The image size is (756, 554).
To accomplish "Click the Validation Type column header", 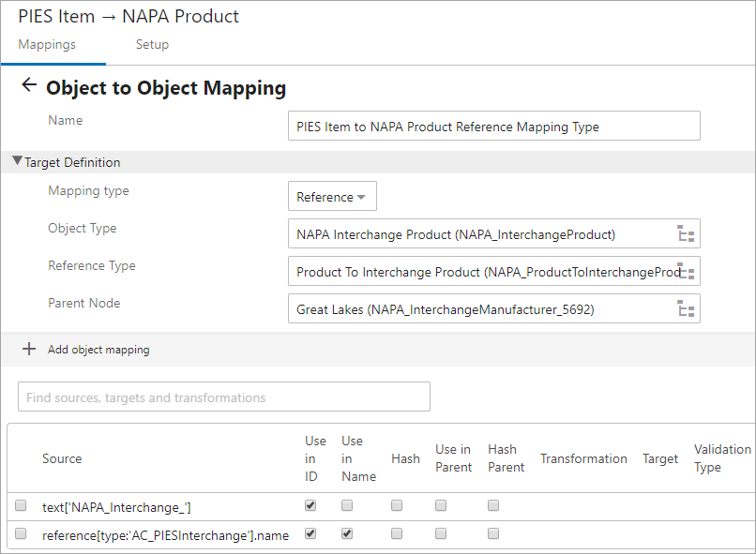I will (x=722, y=458).
